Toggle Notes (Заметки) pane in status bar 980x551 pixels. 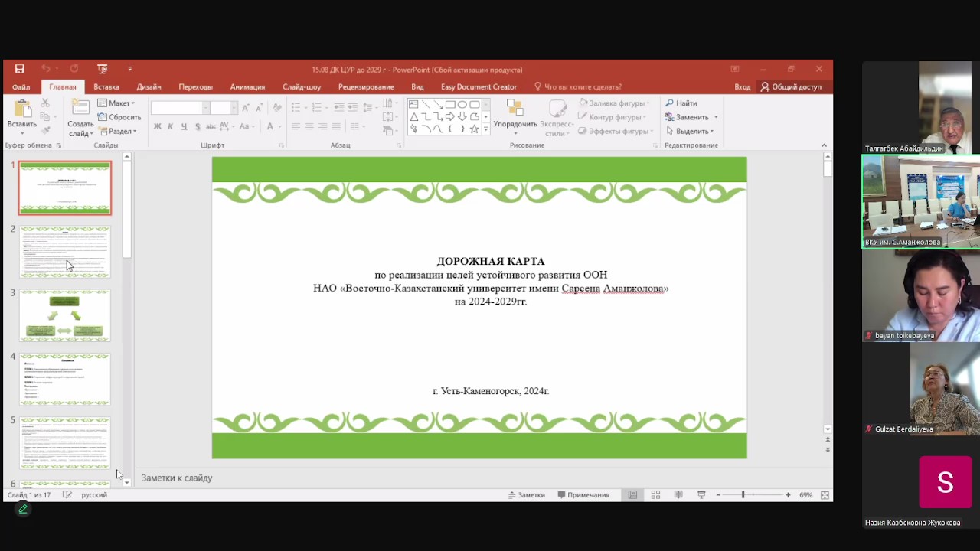[x=526, y=495]
